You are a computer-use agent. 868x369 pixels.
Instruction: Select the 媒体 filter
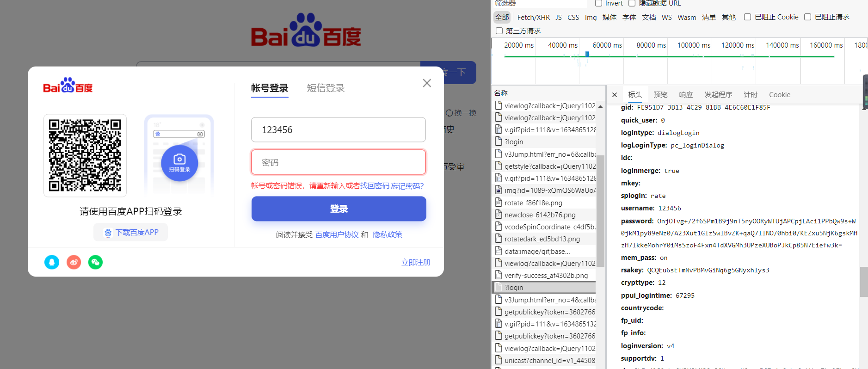(x=609, y=18)
